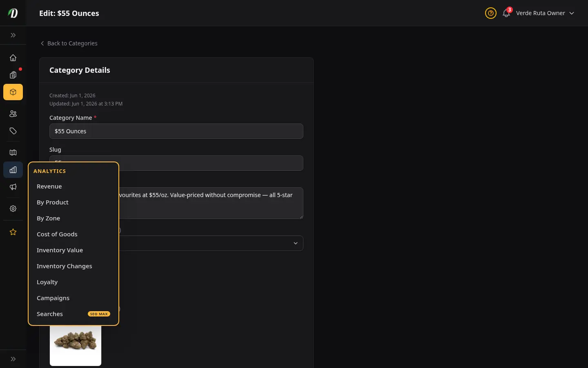The width and height of the screenshot is (588, 368).
Task: Select Revenue in Analytics menu
Action: (x=73, y=186)
